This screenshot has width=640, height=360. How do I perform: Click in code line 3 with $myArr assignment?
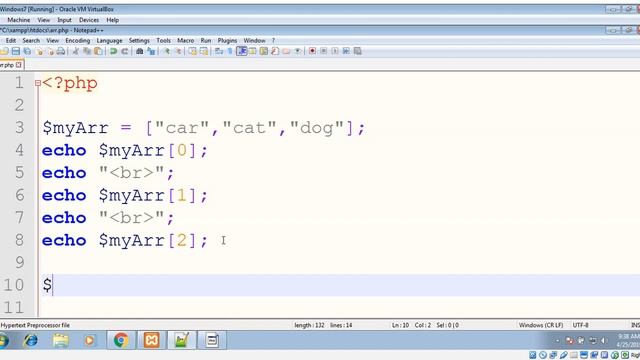pos(203,128)
